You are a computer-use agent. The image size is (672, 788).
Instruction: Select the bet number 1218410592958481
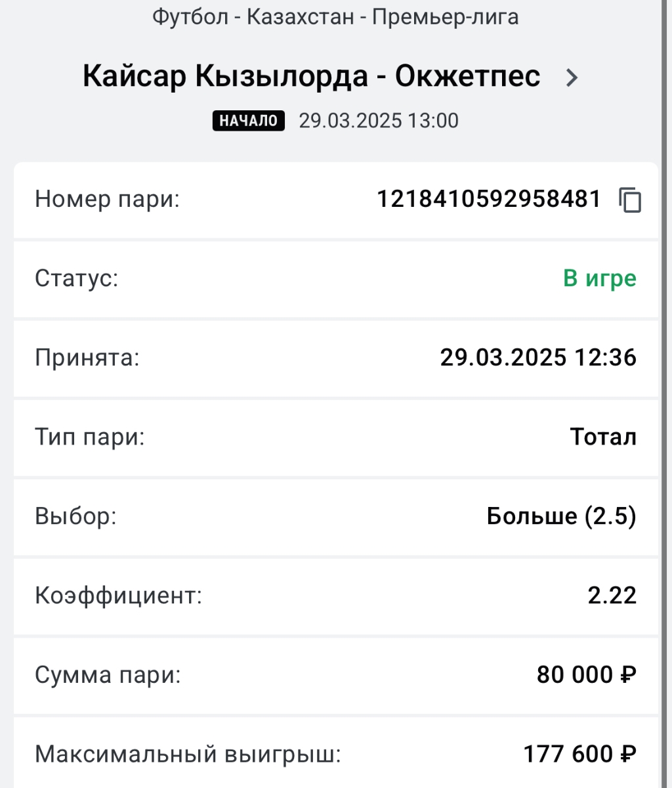pos(489,199)
